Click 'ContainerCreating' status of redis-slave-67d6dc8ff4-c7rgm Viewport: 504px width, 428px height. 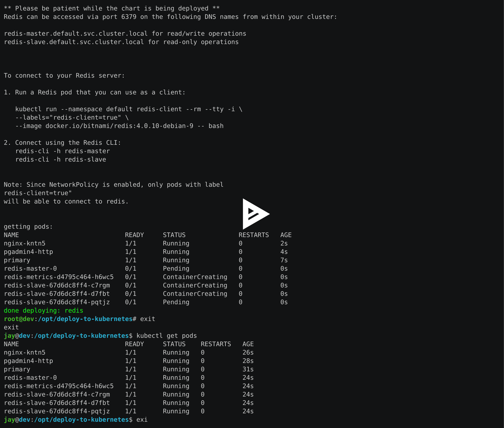point(195,285)
